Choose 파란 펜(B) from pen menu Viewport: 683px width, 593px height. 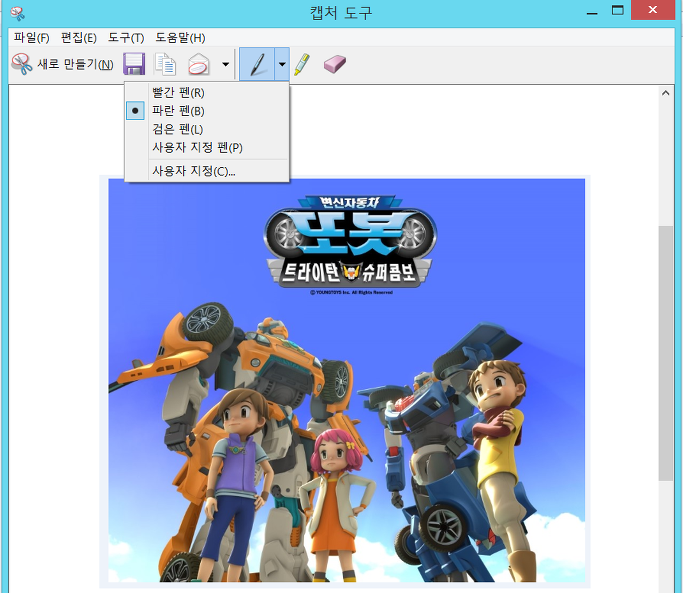[x=207, y=111]
